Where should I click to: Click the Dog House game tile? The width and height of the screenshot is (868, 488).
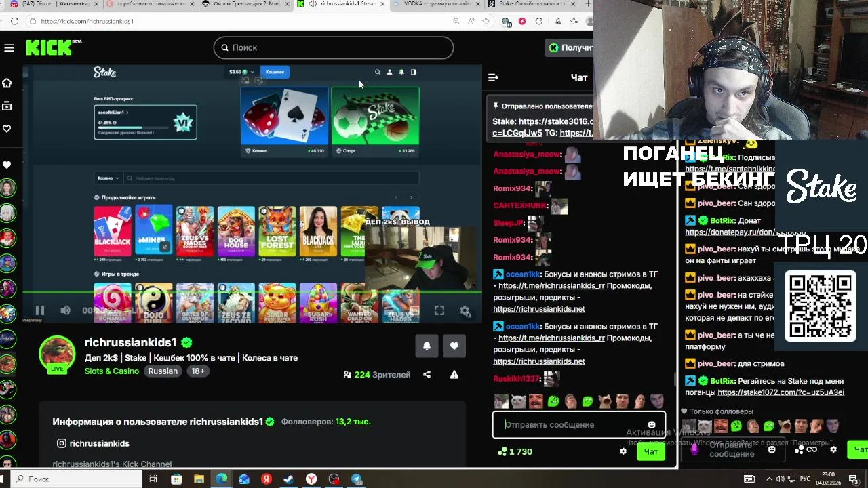[x=236, y=232]
